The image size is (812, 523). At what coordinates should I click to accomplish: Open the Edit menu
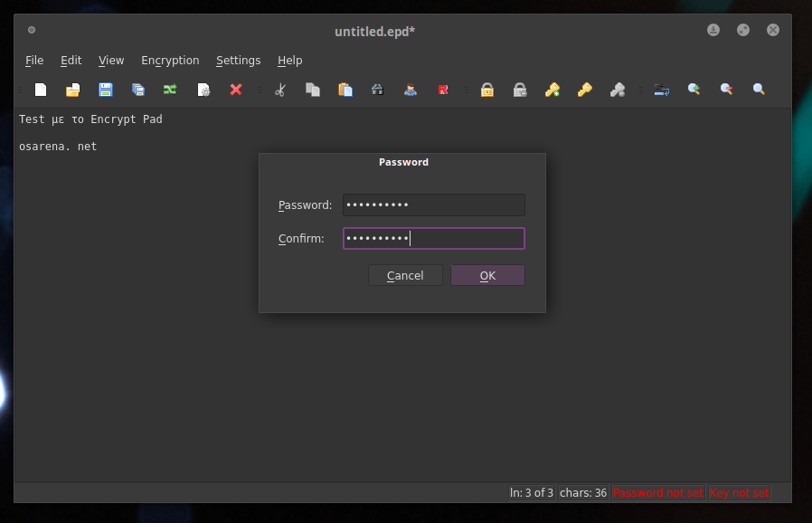pyautogui.click(x=71, y=60)
